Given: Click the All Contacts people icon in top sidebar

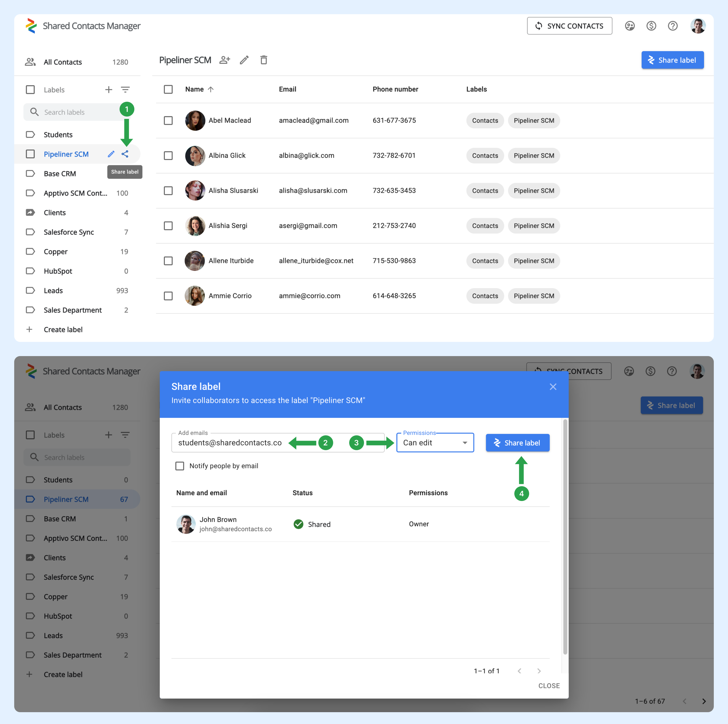Looking at the screenshot, I should point(30,62).
